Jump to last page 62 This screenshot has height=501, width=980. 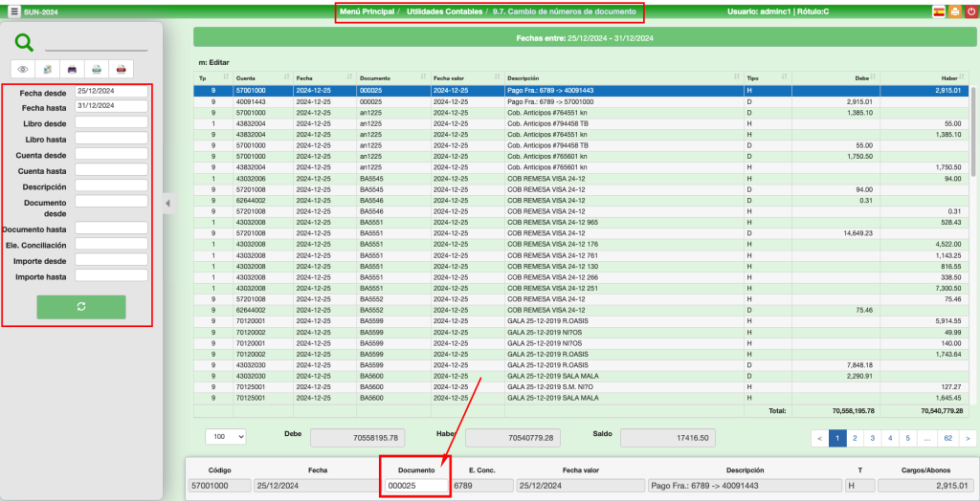pos(948,438)
